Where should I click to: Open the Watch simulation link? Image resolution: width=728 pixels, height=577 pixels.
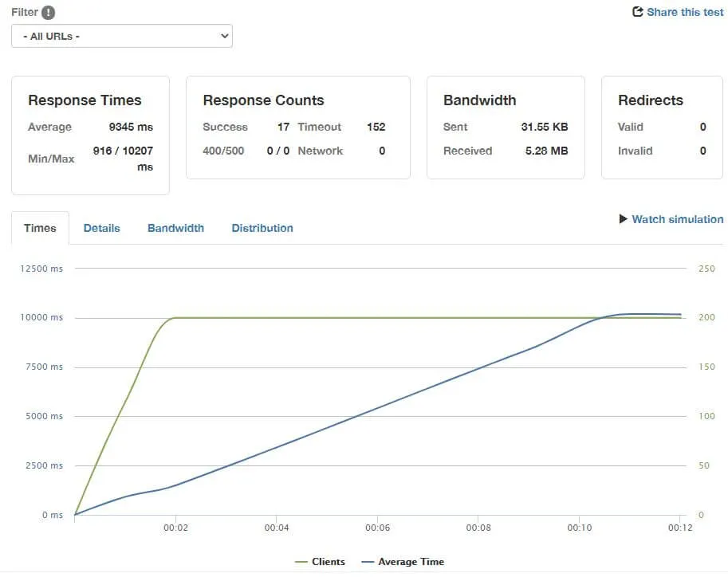pyautogui.click(x=678, y=219)
